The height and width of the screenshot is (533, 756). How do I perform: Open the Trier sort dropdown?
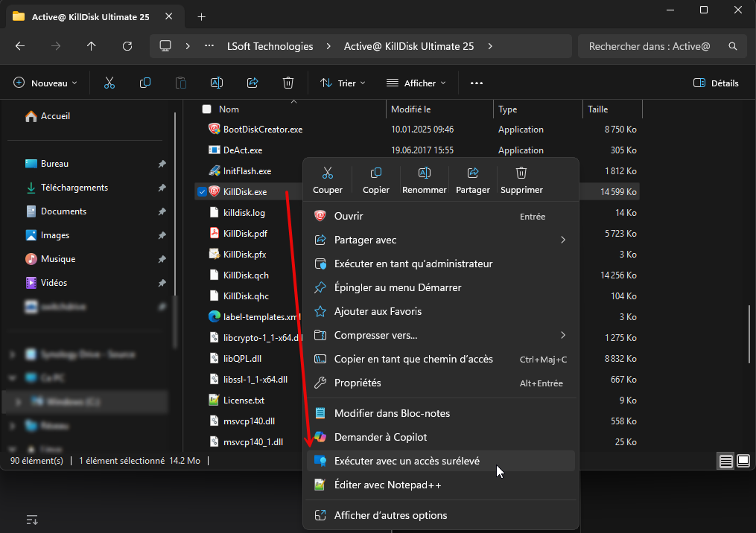click(x=343, y=83)
